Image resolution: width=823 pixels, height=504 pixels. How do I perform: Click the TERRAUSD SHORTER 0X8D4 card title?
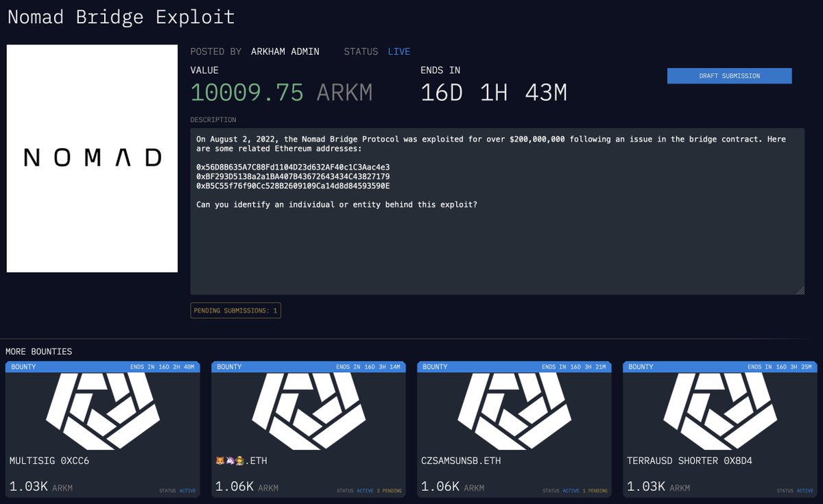point(689,461)
